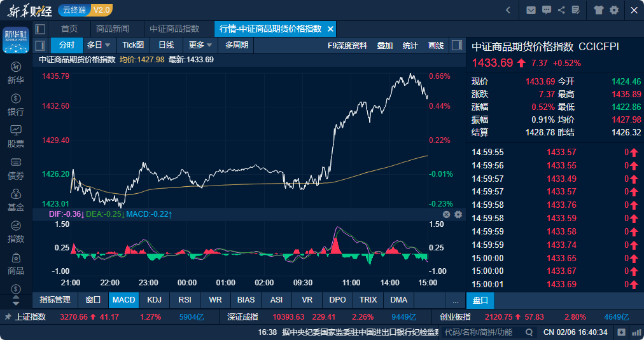This screenshot has height=340, width=644.
Task: Toggle left sidebar panel beside 首页 tab
Action: pyautogui.click(x=40, y=29)
